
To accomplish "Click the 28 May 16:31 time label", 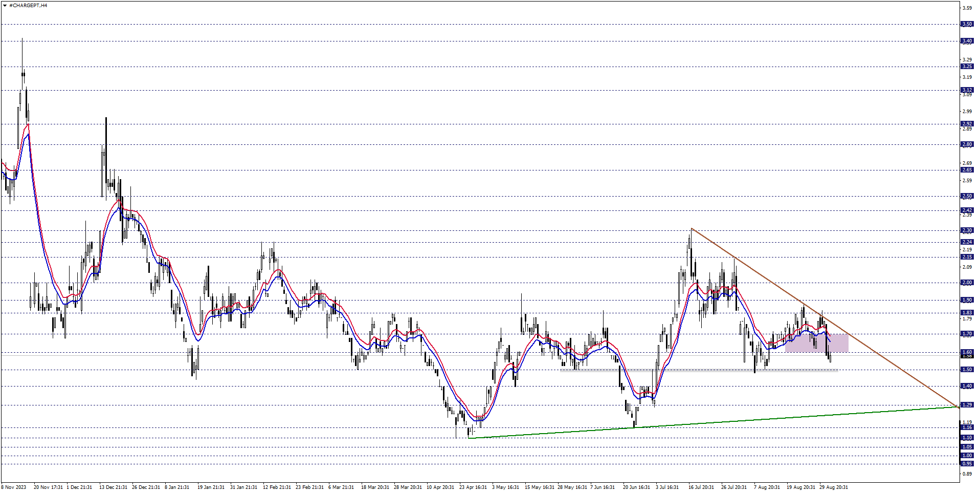I will point(572,487).
